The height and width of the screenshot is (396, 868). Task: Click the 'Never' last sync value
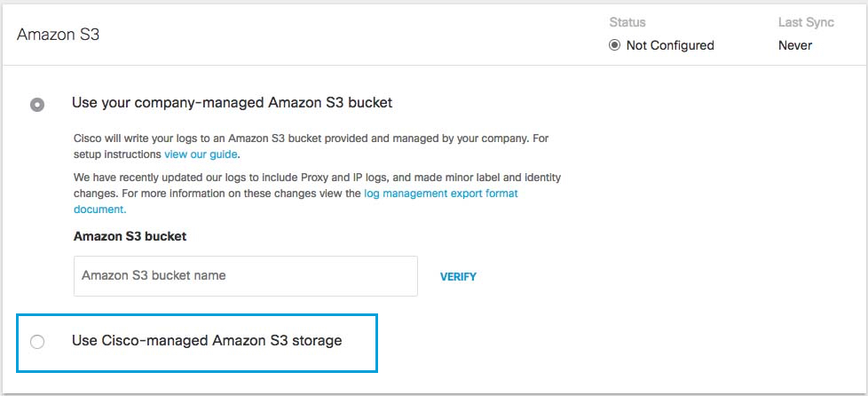pos(794,45)
